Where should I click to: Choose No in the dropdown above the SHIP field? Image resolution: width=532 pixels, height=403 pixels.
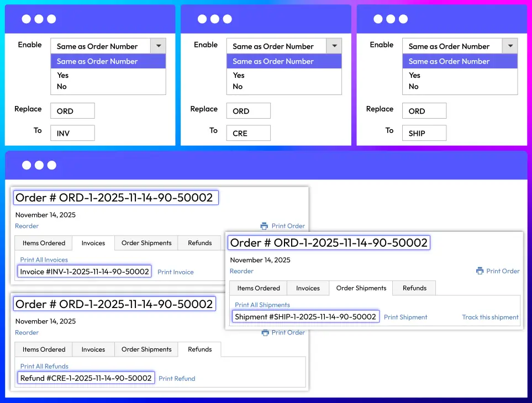413,87
